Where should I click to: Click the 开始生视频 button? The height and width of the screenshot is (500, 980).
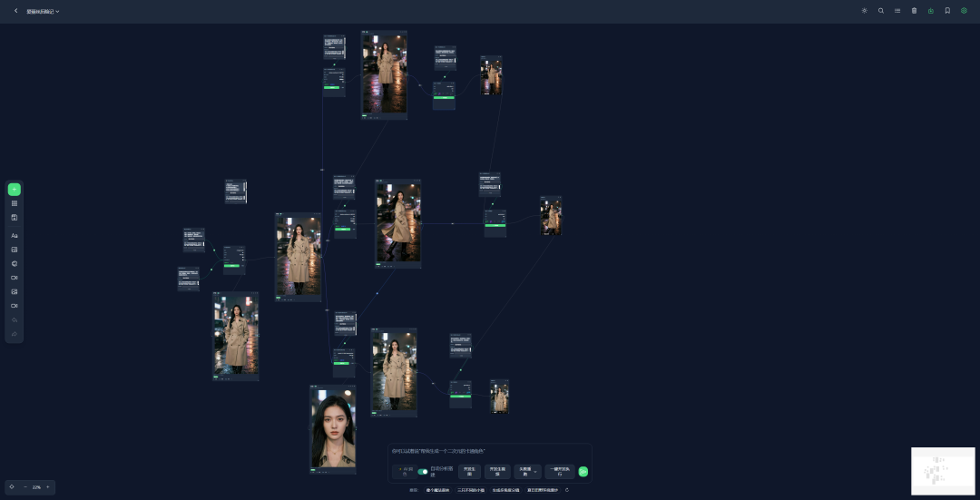pos(497,472)
